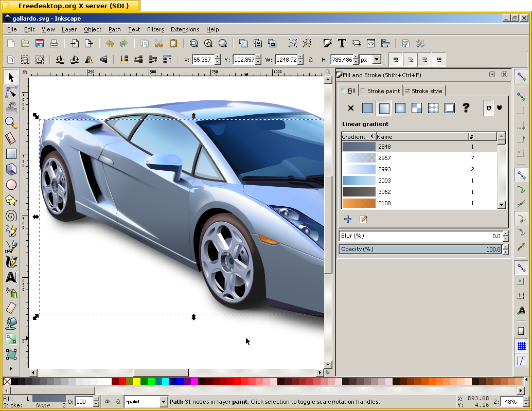Pick the yellow swatch in palette

(x=137, y=382)
